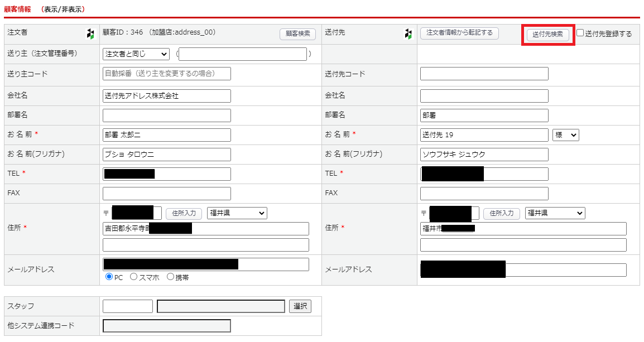644x342 pixels.
Task: Open the 様 honorific dropdown
Action: [566, 135]
